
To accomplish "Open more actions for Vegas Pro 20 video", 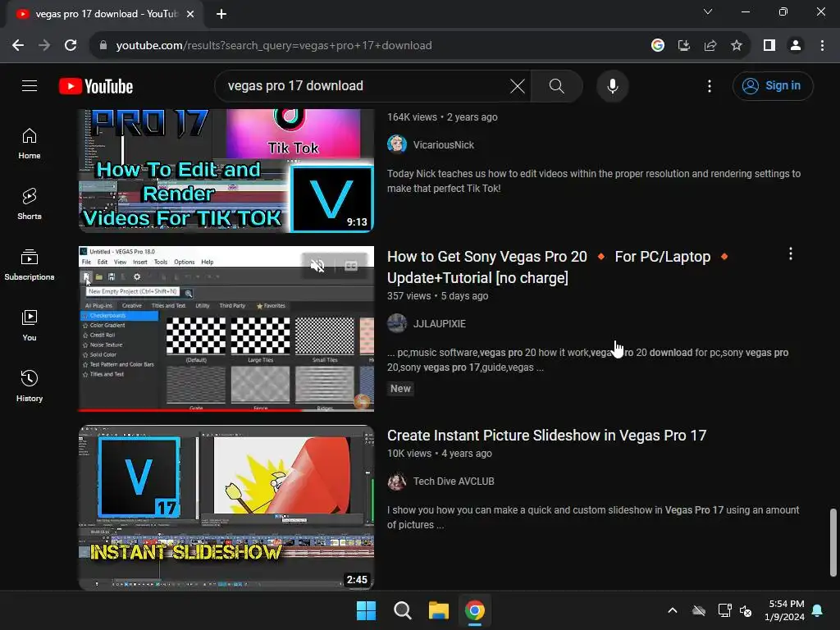I will click(791, 254).
